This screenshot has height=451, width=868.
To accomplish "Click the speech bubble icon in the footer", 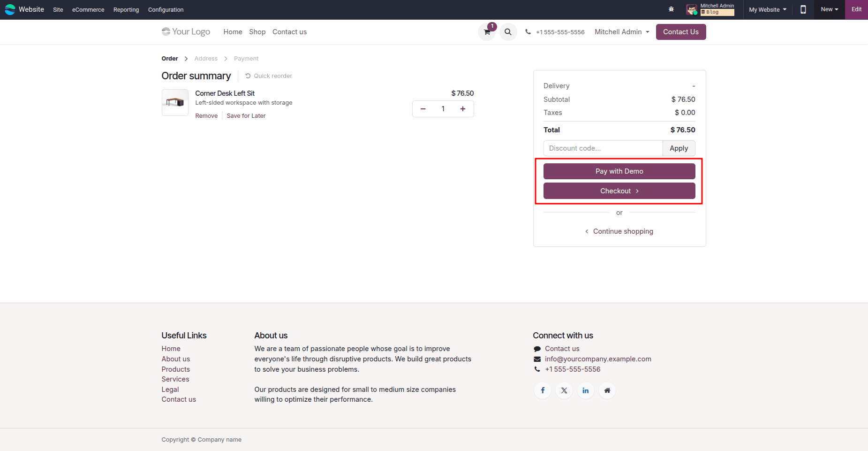I will (x=537, y=349).
